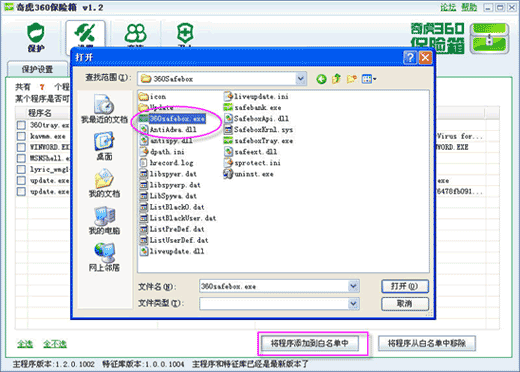Switch to the 保护设置 tab
The width and height of the screenshot is (520, 372).
coord(37,69)
